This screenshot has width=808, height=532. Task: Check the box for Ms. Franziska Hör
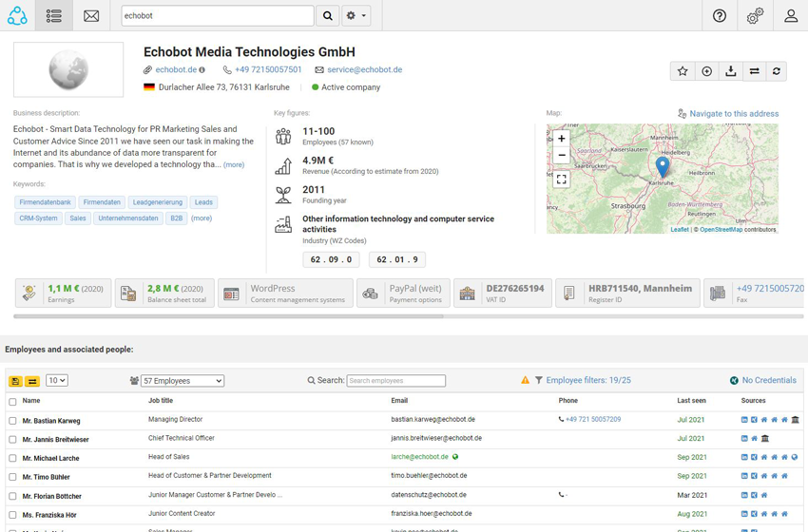click(12, 515)
